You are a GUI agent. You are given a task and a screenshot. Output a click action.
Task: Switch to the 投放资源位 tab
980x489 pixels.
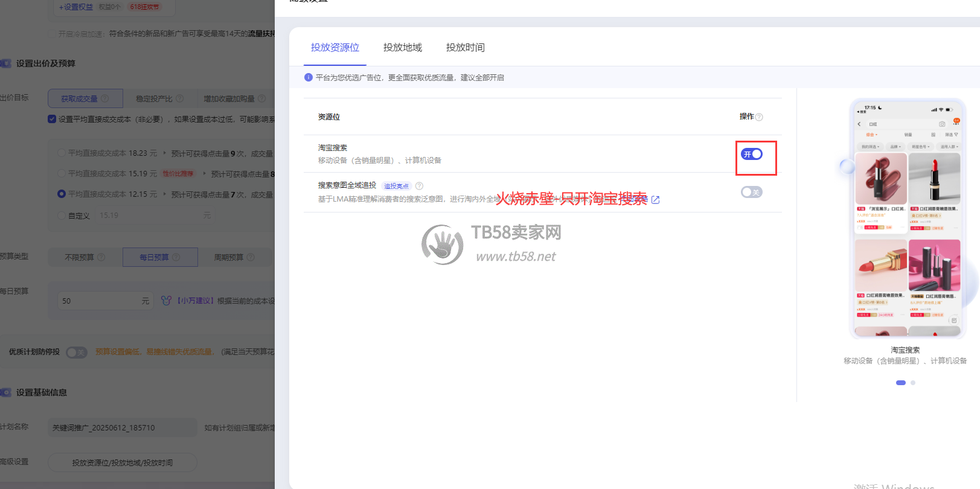click(335, 47)
